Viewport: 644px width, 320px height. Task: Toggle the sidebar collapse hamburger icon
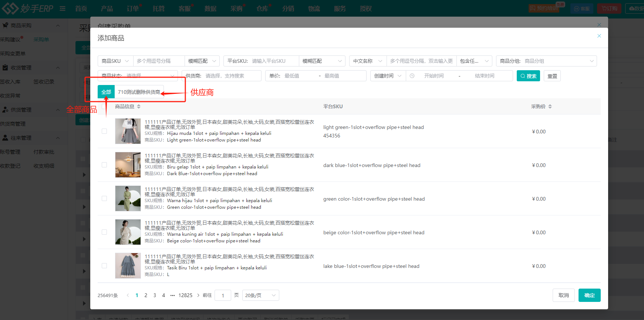pos(63,8)
